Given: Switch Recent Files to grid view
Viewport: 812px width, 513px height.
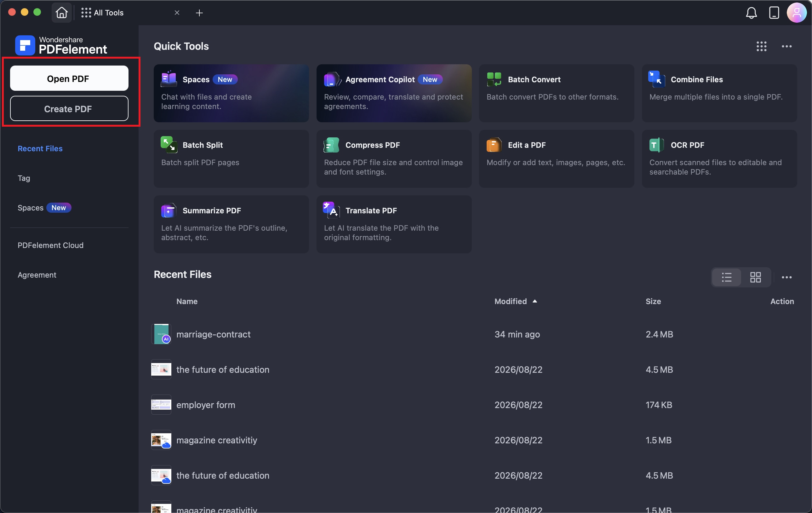Looking at the screenshot, I should (755, 277).
